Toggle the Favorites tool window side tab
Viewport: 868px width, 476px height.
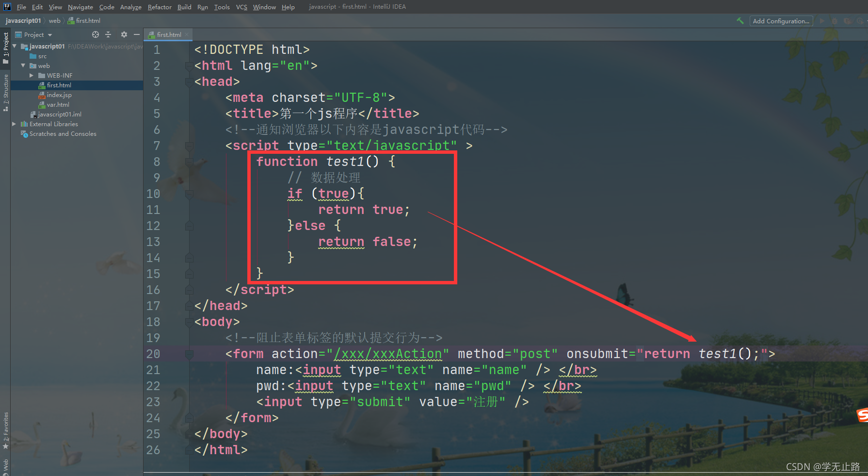point(5,431)
